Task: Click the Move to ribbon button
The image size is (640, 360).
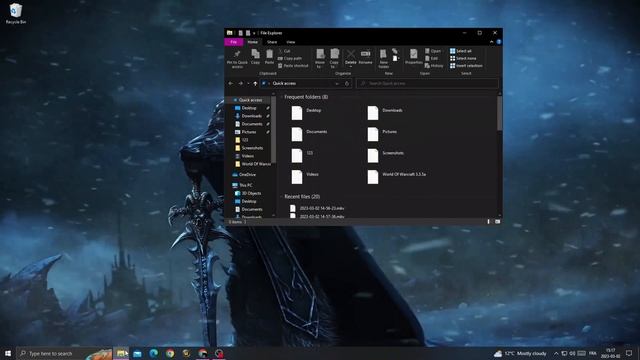Action: [x=320, y=58]
